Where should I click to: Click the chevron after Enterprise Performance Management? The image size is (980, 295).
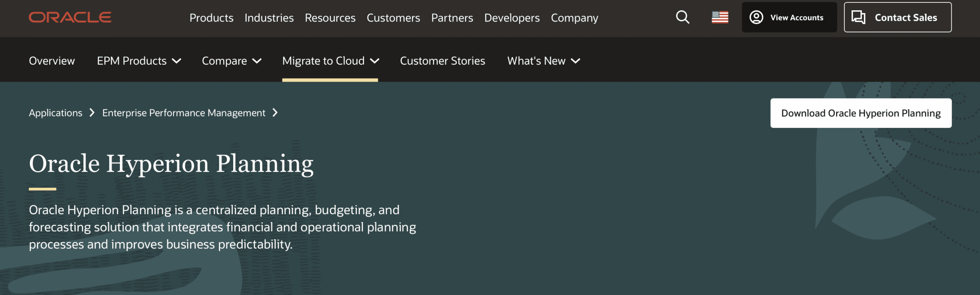point(275,113)
